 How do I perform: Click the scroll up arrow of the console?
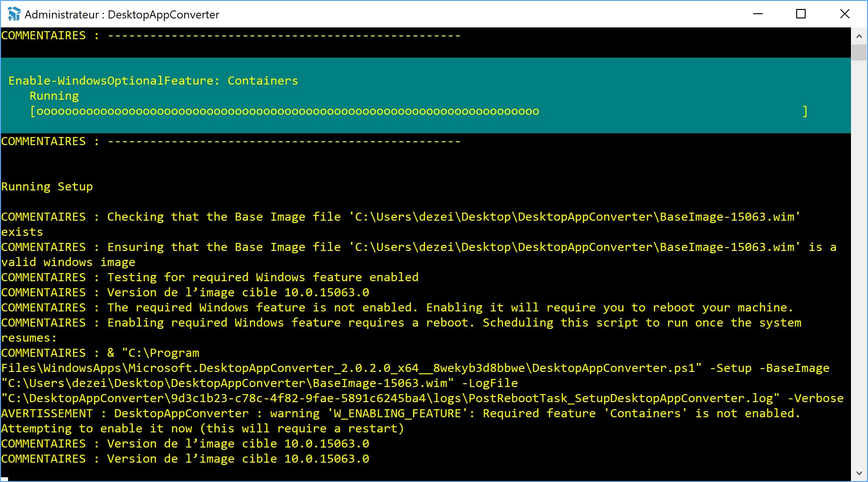point(859,36)
